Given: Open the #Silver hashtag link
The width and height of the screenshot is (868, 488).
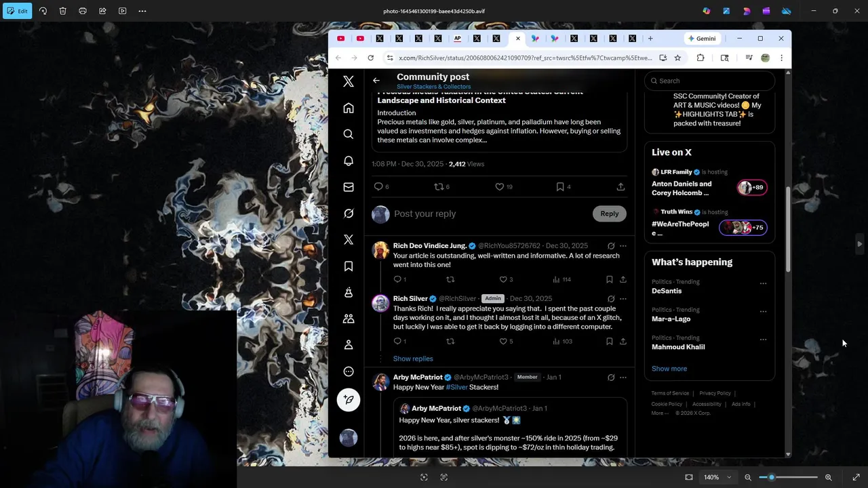Looking at the screenshot, I should pos(456,387).
